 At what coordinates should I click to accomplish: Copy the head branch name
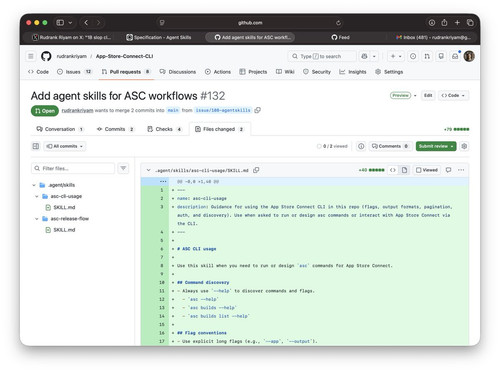(257, 110)
